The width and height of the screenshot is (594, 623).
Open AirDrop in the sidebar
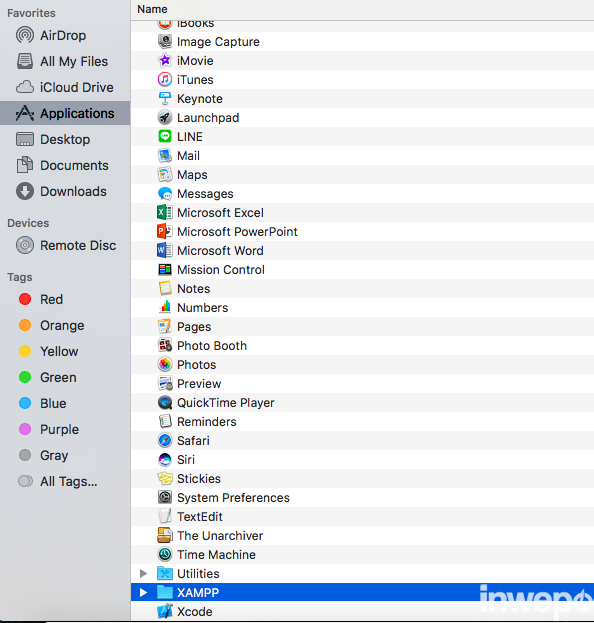65,35
